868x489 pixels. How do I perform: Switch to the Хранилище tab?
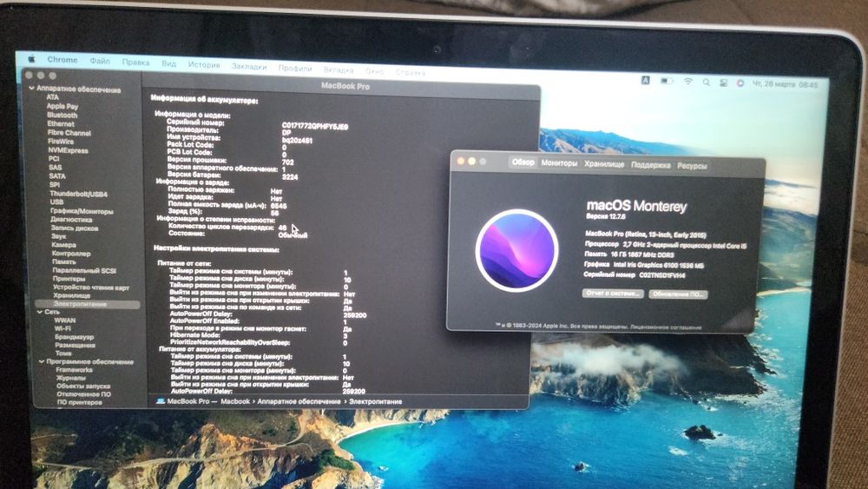604,164
